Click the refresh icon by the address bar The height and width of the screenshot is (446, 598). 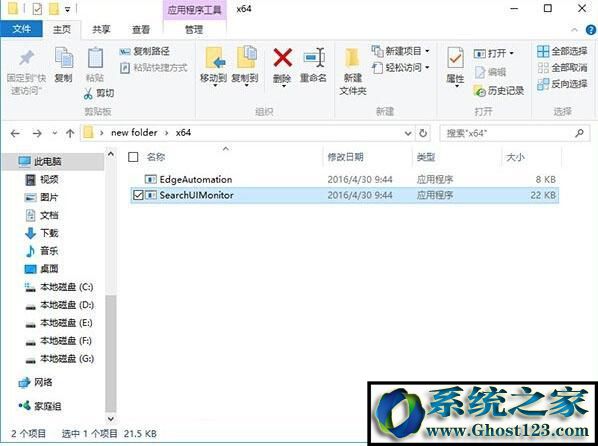[423, 133]
